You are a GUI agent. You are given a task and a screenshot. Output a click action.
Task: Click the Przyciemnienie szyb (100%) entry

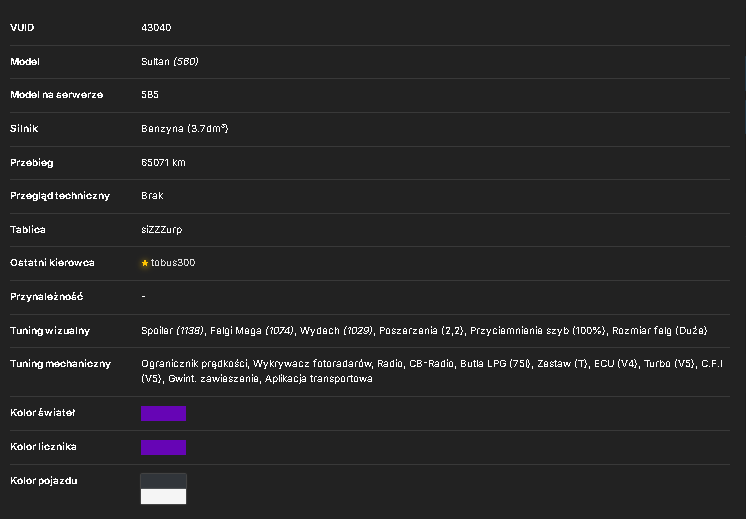pyautogui.click(x=538, y=330)
